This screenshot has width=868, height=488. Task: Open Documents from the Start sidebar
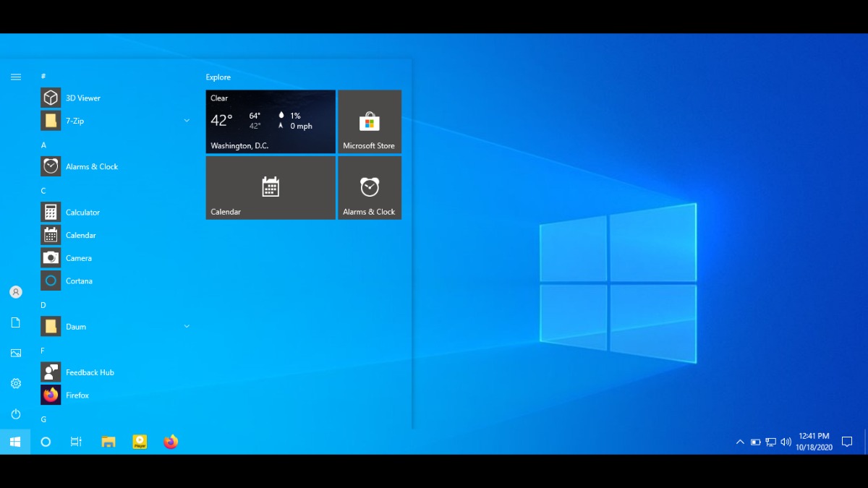(x=15, y=322)
